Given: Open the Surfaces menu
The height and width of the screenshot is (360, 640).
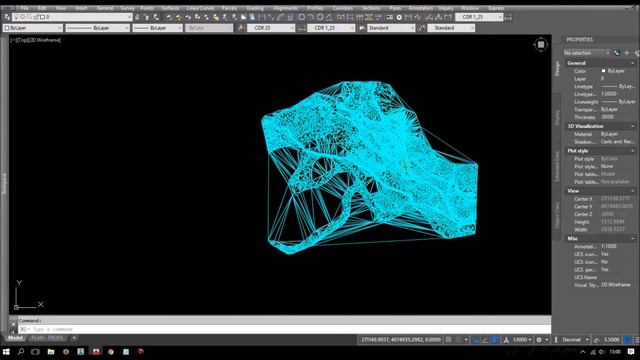Looking at the screenshot, I should [x=169, y=8].
